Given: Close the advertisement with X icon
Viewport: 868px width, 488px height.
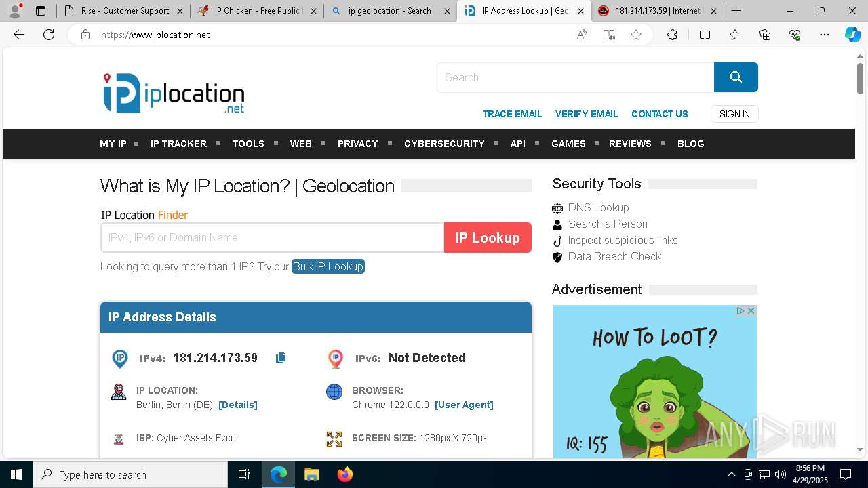Looking at the screenshot, I should tap(751, 310).
